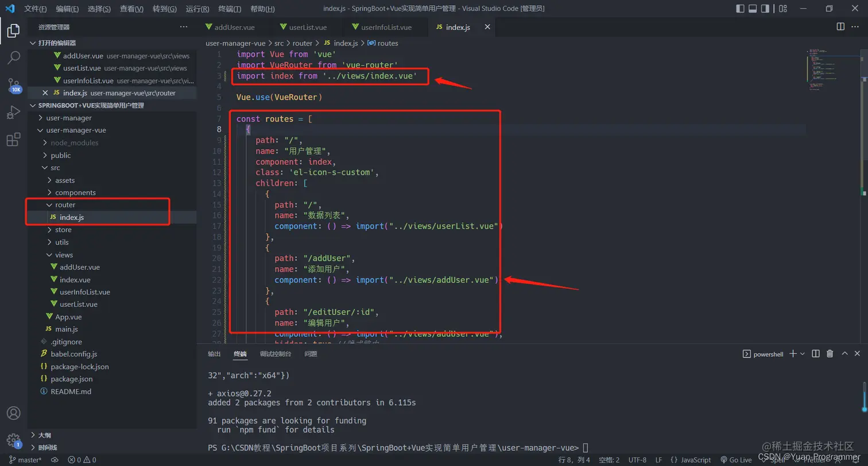Open the Run and Debug view
The image size is (868, 466).
[x=14, y=113]
